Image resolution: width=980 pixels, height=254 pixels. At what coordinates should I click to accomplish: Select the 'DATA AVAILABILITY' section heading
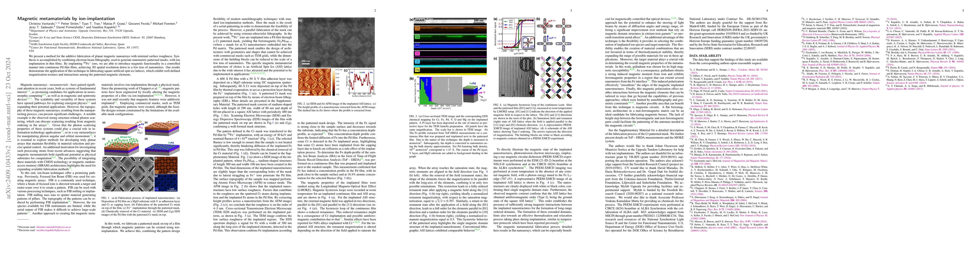pos(705,56)
